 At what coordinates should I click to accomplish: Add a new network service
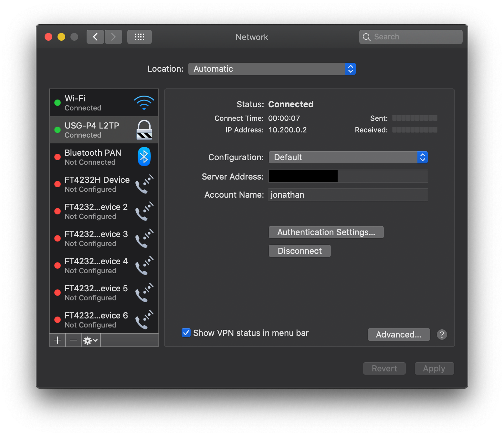coord(58,340)
